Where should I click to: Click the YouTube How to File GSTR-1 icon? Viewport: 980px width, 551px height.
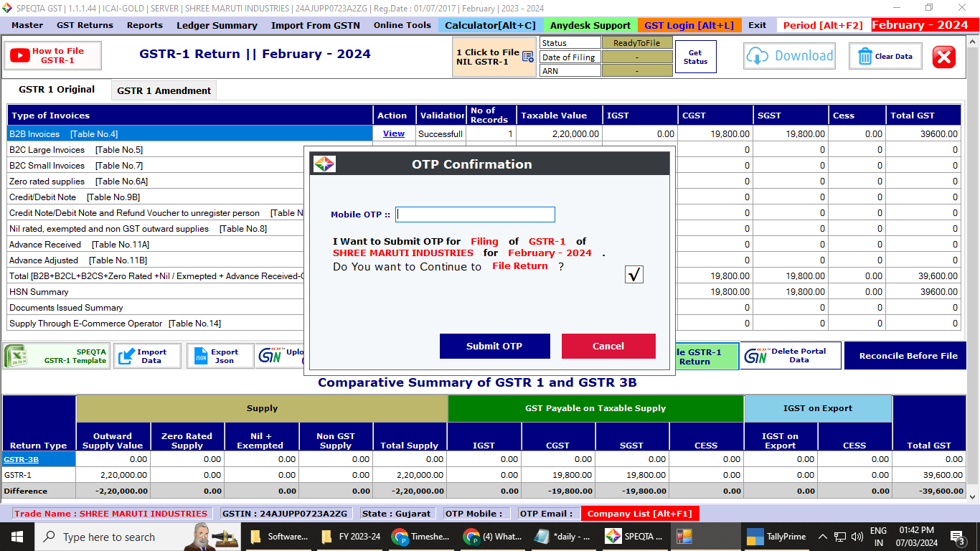coord(20,55)
